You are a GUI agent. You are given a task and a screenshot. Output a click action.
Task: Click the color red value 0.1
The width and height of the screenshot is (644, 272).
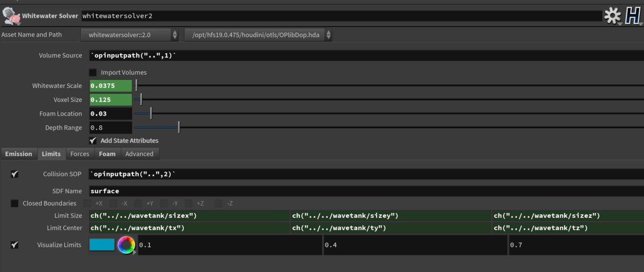pos(230,245)
